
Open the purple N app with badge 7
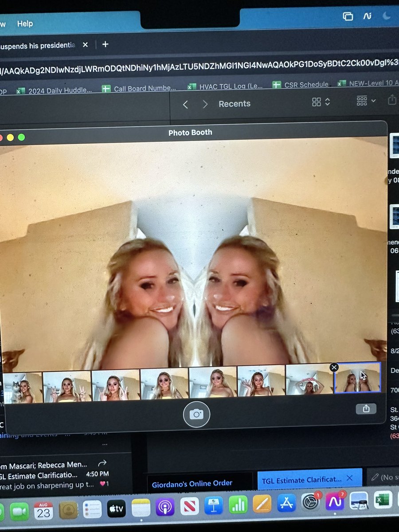335,501
